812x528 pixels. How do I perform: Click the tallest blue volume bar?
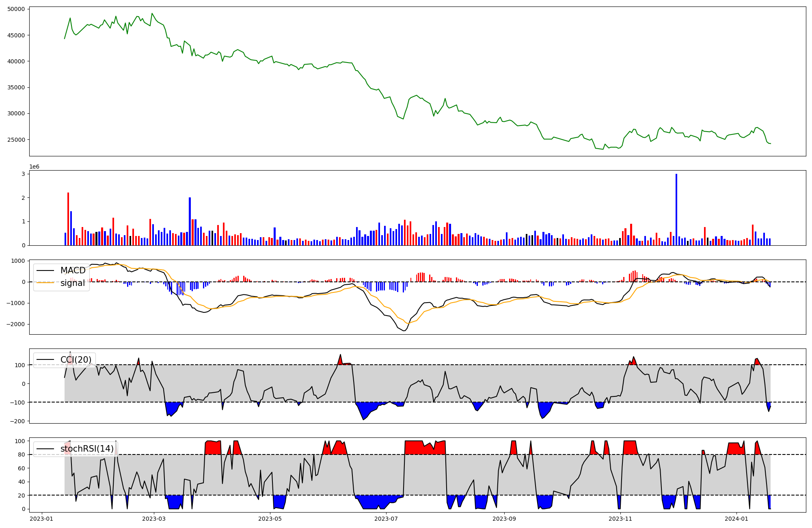click(x=676, y=209)
